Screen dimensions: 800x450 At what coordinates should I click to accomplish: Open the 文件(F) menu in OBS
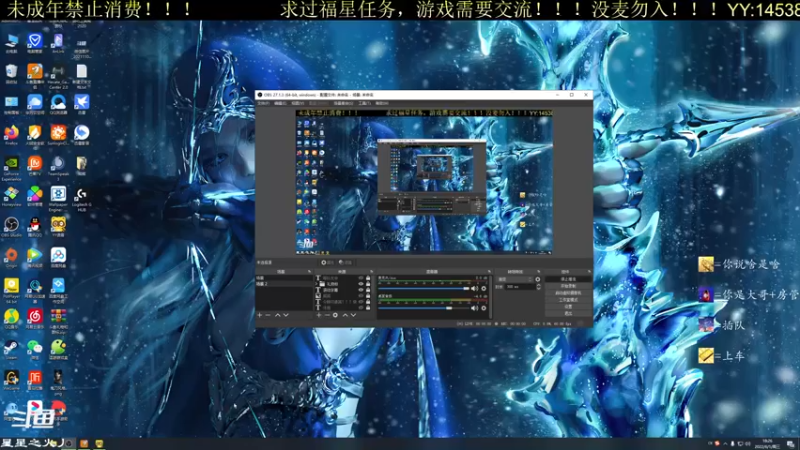coord(263,103)
